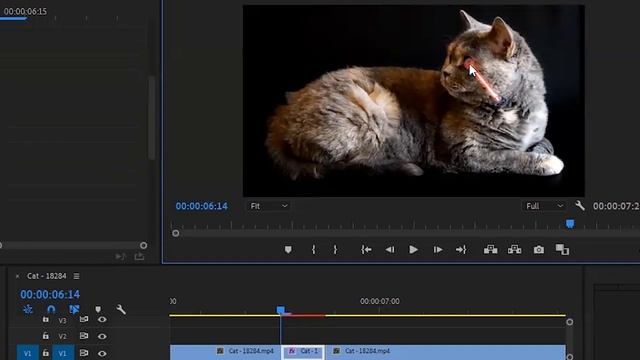Toggle lock on track V2

point(46,336)
